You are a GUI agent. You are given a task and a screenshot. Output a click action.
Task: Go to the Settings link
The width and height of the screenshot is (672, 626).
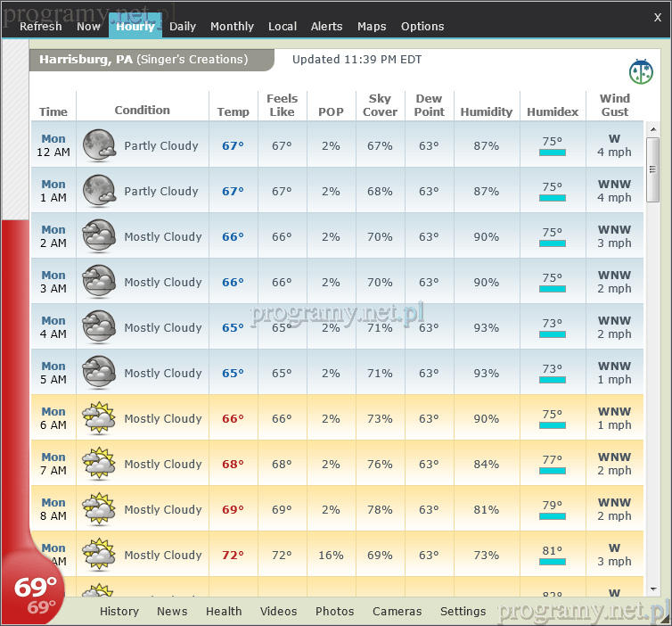463,612
